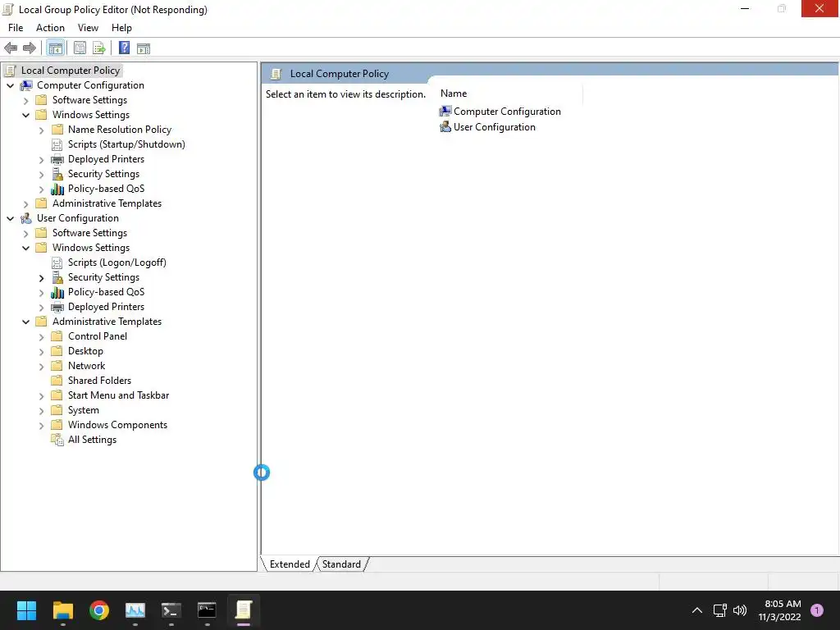Viewport: 840px width, 630px height.
Task: Open the notification badge in the taskbar
Action: [817, 610]
